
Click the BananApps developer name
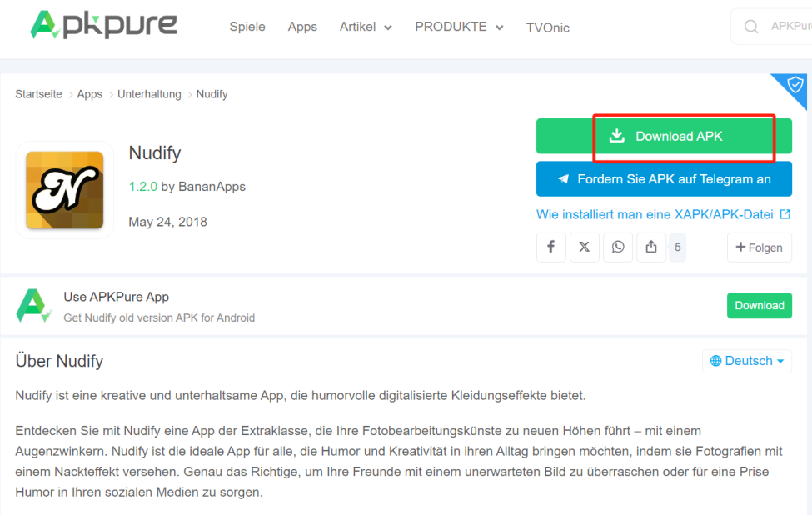(212, 187)
